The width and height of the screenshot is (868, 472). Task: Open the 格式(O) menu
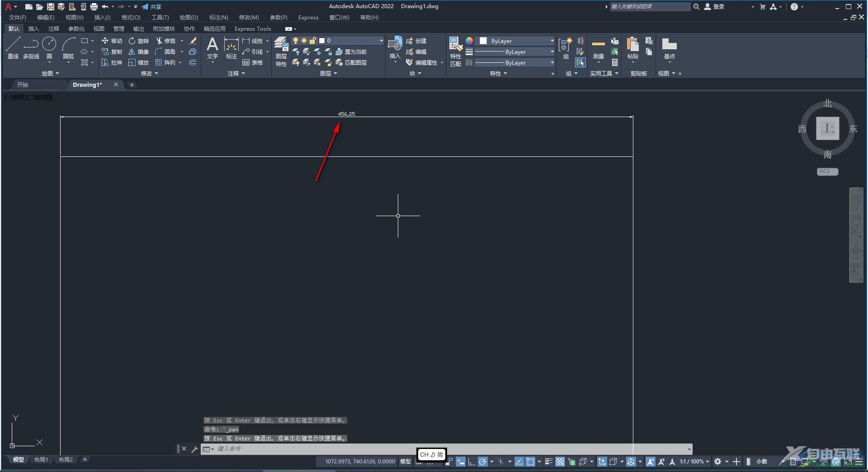click(x=131, y=18)
